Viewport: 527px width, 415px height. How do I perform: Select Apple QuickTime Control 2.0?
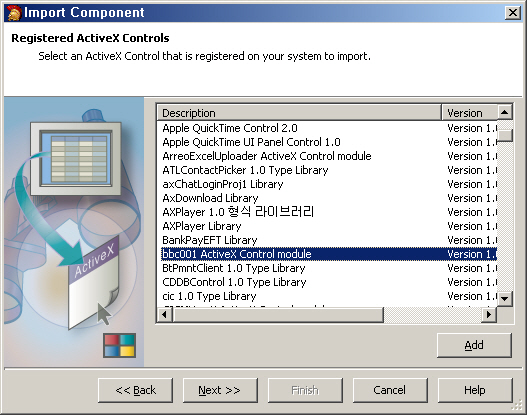pyautogui.click(x=329, y=128)
